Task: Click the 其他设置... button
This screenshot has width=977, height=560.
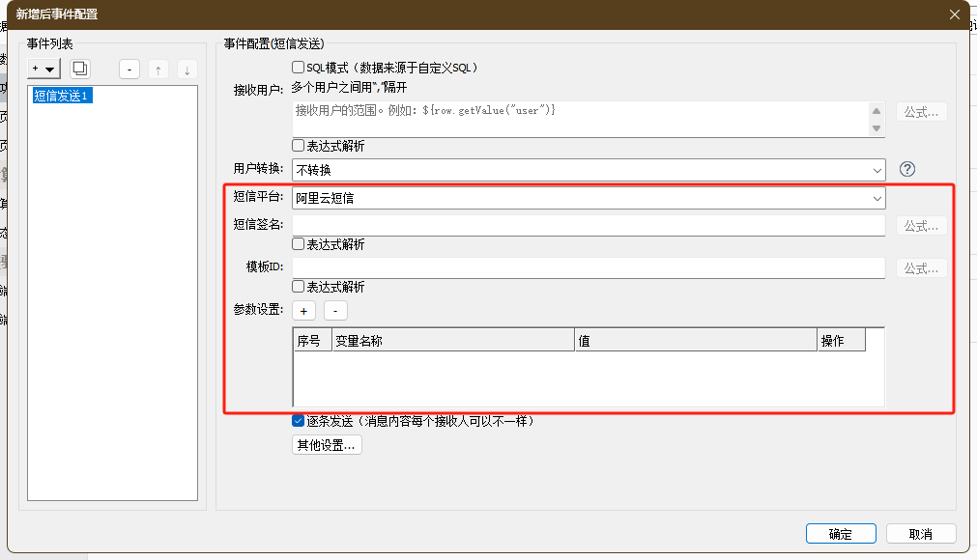Action: 327,445
